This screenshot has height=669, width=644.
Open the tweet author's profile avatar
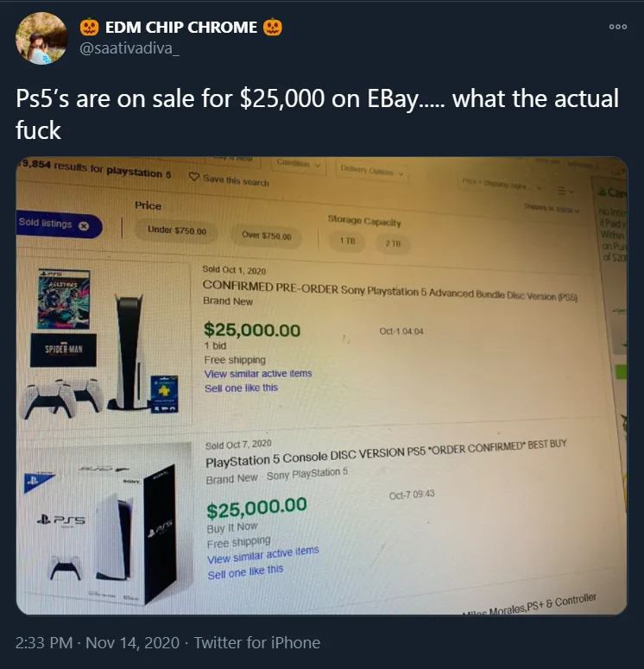pyautogui.click(x=41, y=38)
